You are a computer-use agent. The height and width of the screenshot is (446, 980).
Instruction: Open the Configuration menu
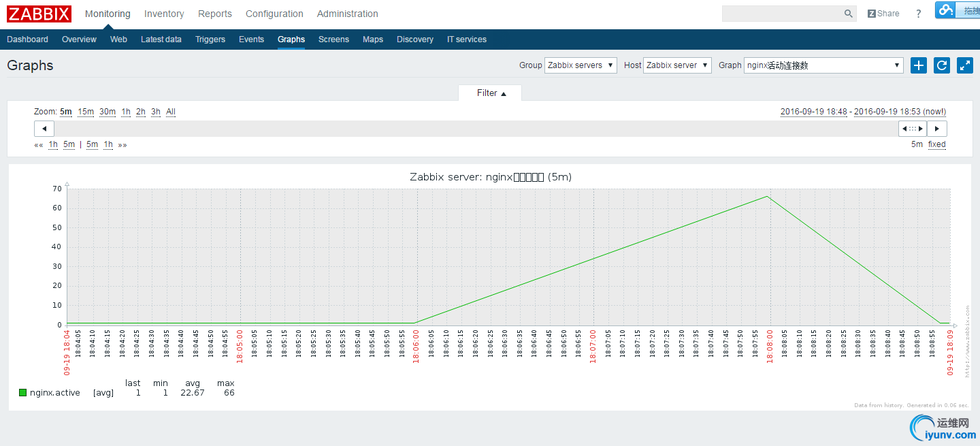[x=274, y=14]
